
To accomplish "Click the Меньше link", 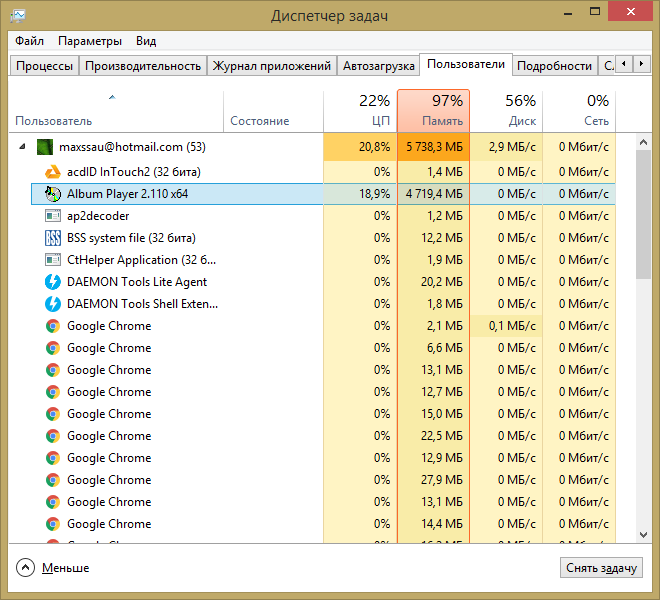I will click(66, 568).
